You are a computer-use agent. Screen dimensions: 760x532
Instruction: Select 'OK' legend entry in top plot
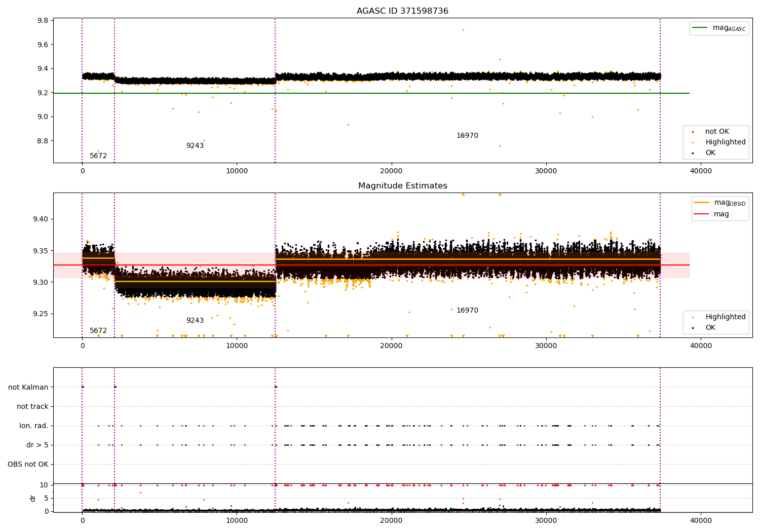point(710,153)
